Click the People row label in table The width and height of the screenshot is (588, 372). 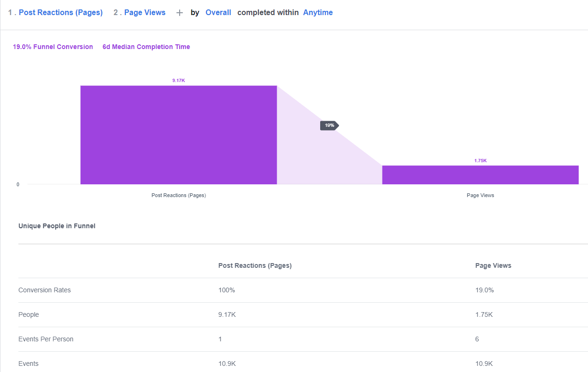point(29,314)
